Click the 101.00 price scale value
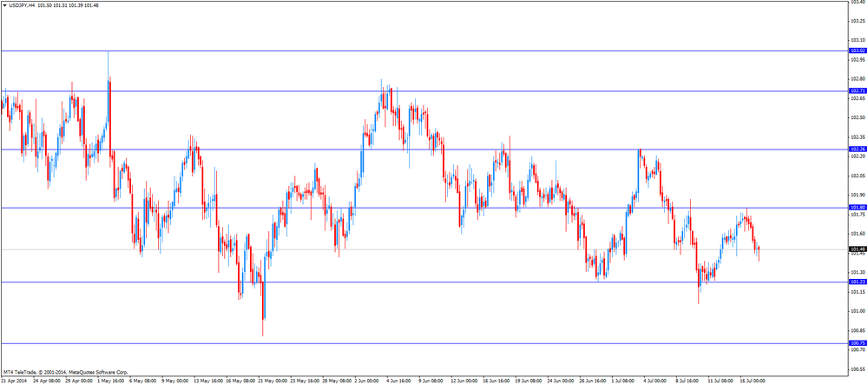The image size is (868, 385). (x=858, y=311)
